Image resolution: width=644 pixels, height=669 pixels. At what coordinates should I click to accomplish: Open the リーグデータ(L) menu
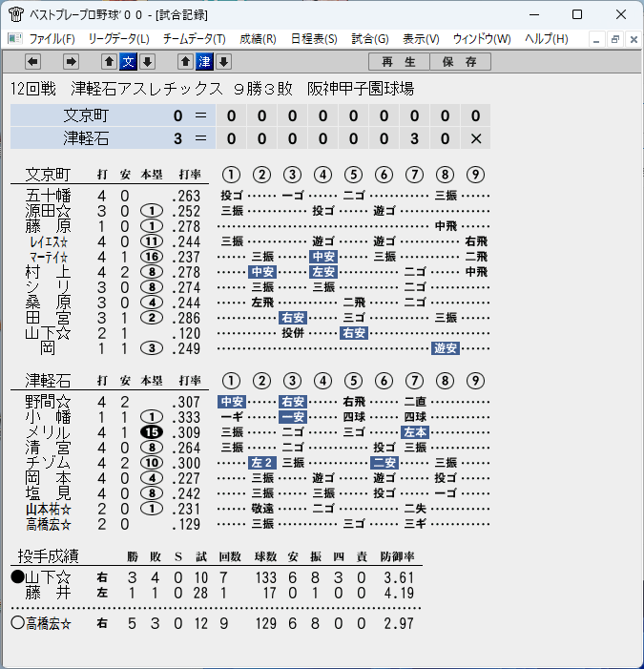tap(118, 39)
